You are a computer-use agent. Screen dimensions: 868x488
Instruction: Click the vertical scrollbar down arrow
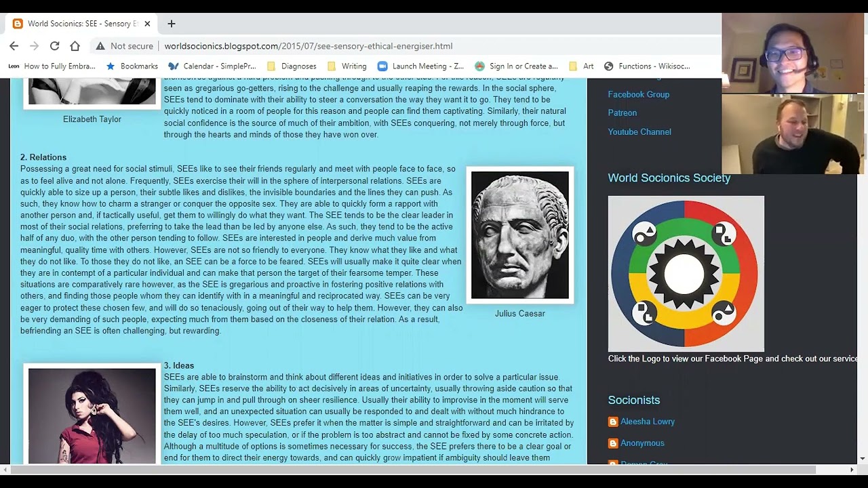pos(863,459)
